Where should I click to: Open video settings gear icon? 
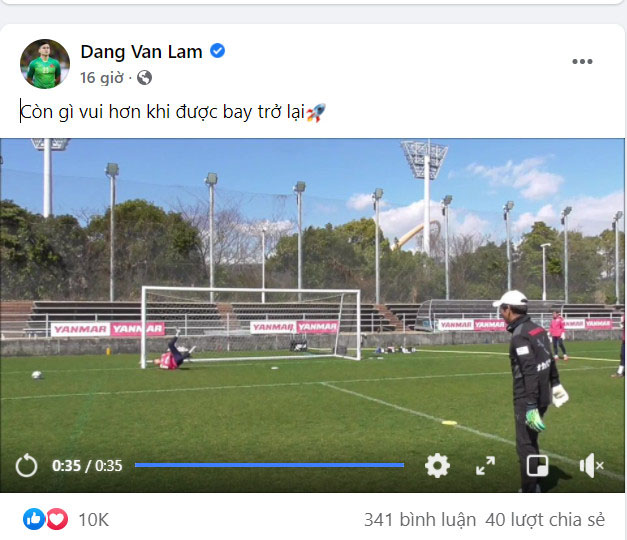tap(437, 466)
